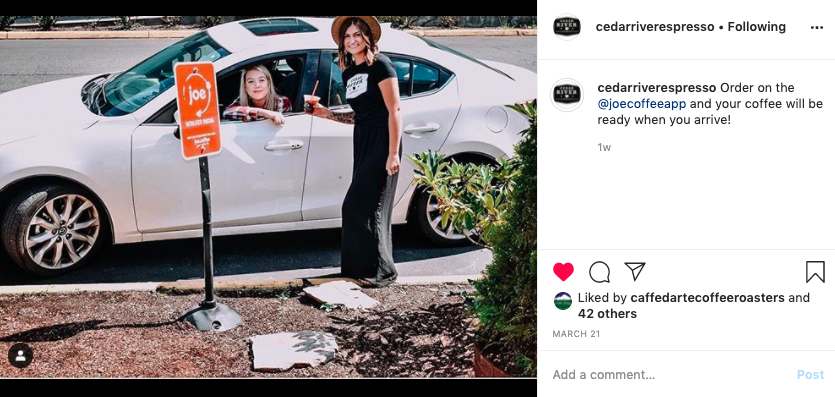Click the 1w caption timestamp
This screenshot has height=397, width=835.
(x=604, y=147)
